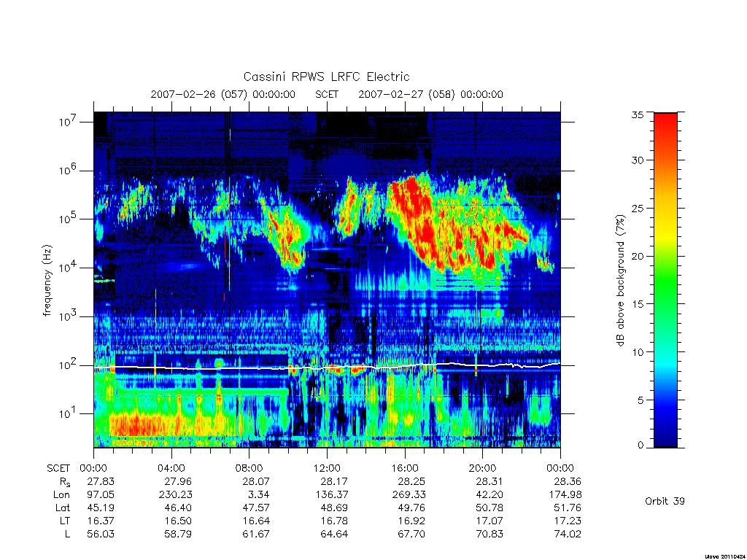The image size is (747, 560).
Task: Click the end date 2007-02-27 (058) text
Action: tap(406, 94)
